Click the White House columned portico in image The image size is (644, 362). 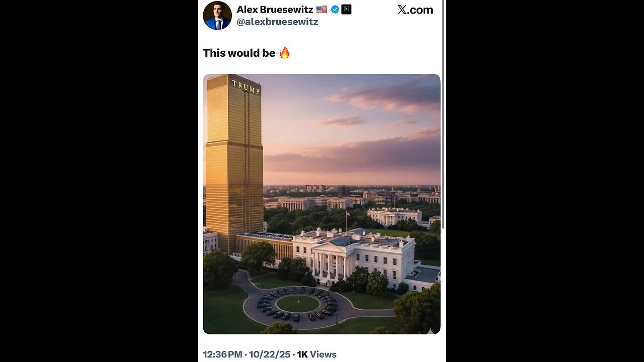click(x=330, y=264)
